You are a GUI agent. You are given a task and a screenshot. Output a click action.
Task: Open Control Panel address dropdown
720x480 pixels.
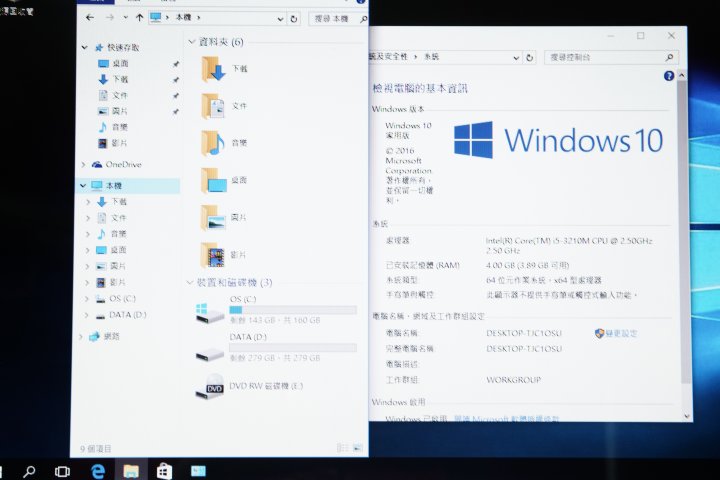[516, 58]
